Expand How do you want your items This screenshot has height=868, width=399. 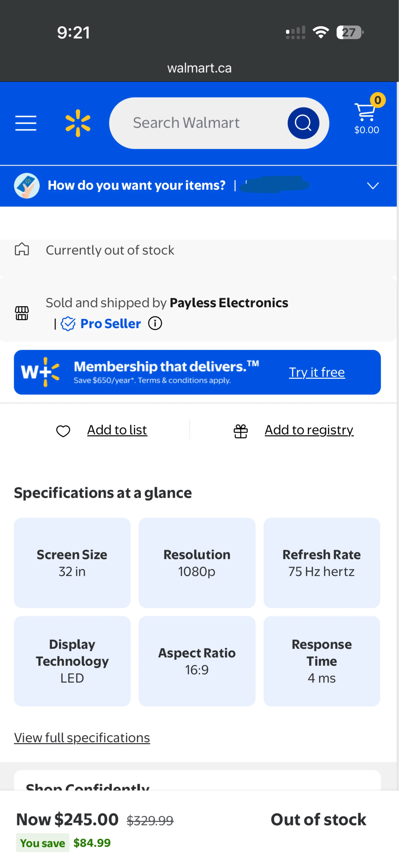[136, 185]
